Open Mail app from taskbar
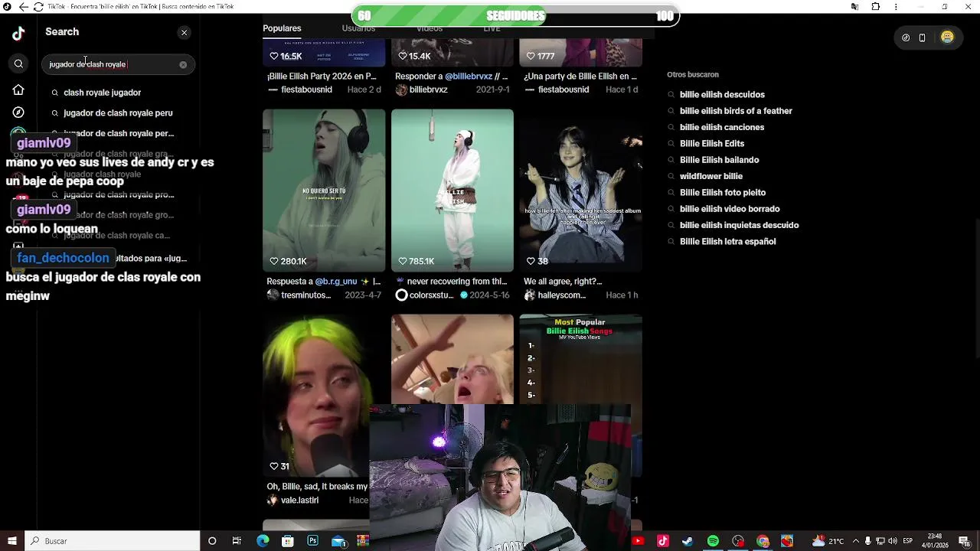Screen dimensions: 980x551 338,541
